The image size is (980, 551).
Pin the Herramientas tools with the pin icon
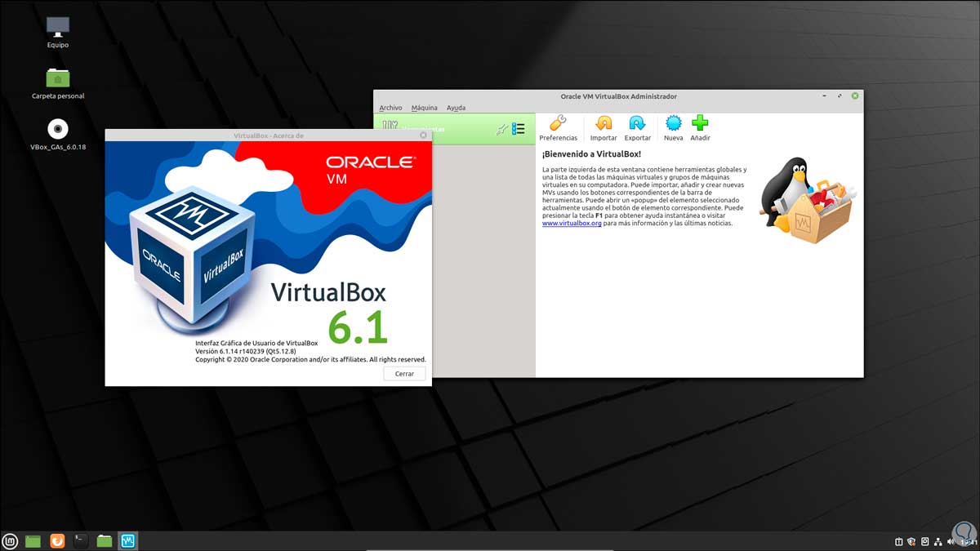coord(502,129)
